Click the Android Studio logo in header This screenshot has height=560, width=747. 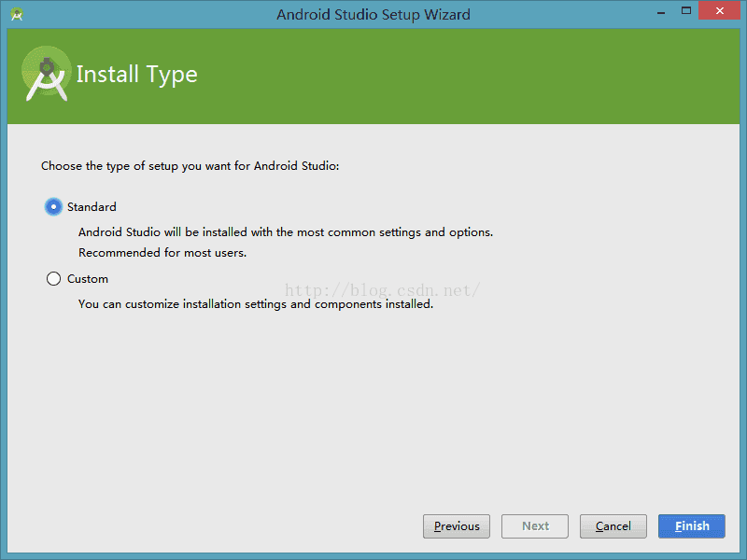point(46,74)
